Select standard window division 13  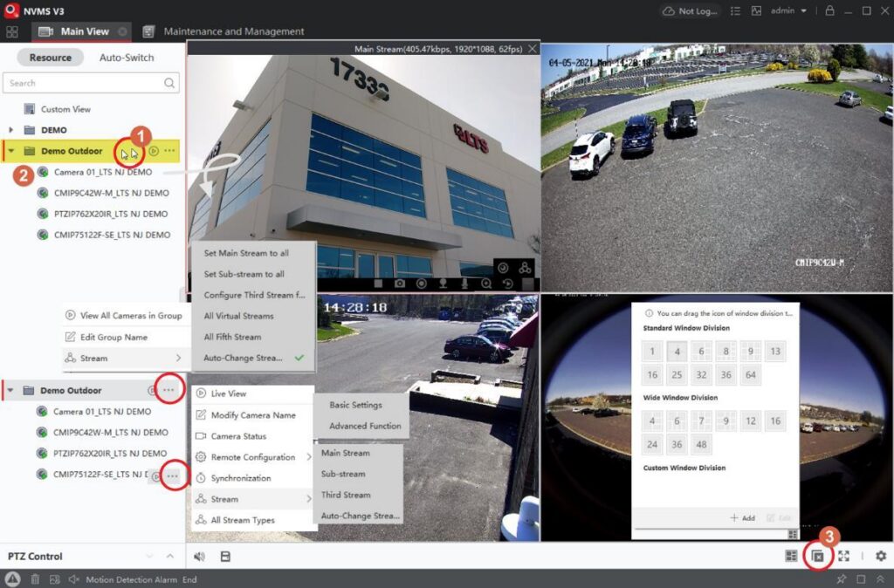(x=775, y=352)
